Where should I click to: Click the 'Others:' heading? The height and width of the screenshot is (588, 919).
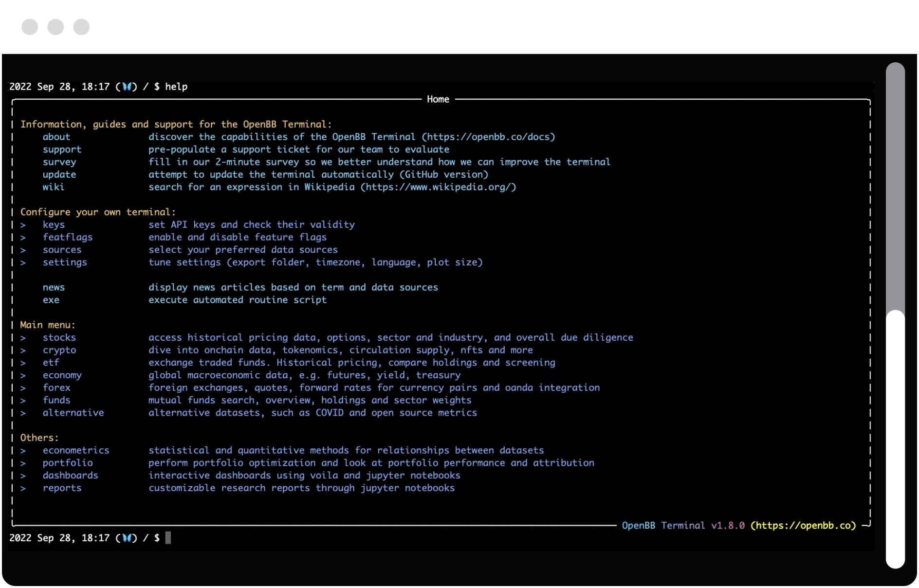(39, 438)
